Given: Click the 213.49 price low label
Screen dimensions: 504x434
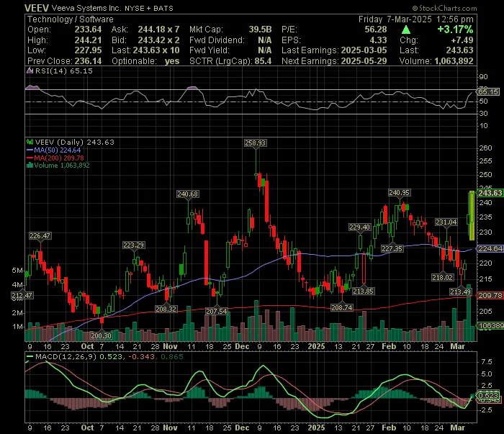Looking at the screenshot, I should pos(461,291).
